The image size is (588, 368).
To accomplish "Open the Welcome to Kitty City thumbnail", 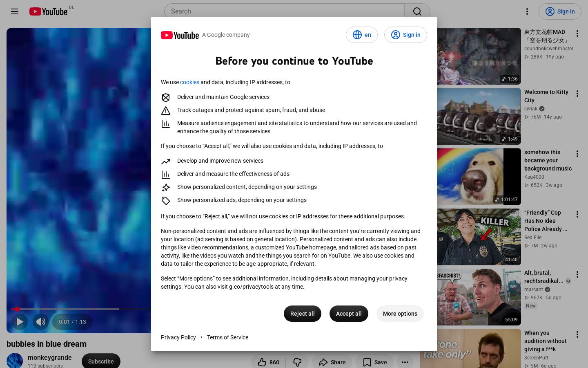I will click(x=479, y=117).
